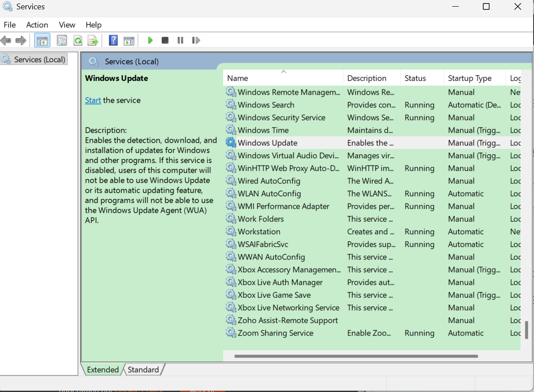Click the Restart Service toolbar icon
This screenshot has height=392, width=534.
tap(196, 40)
